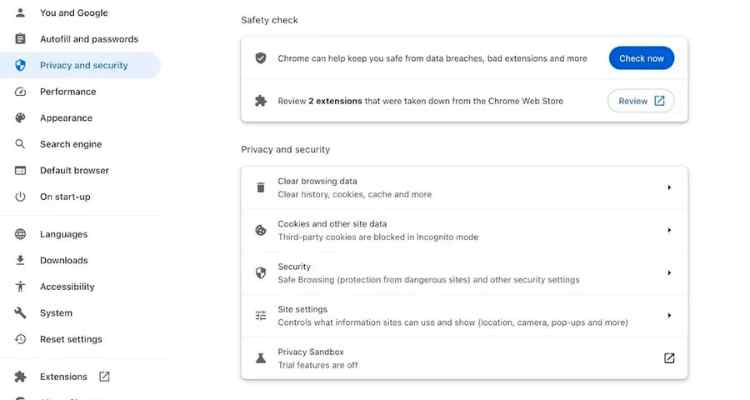Open the Security row chevron arrow
The height and width of the screenshot is (400, 750).
669,273
